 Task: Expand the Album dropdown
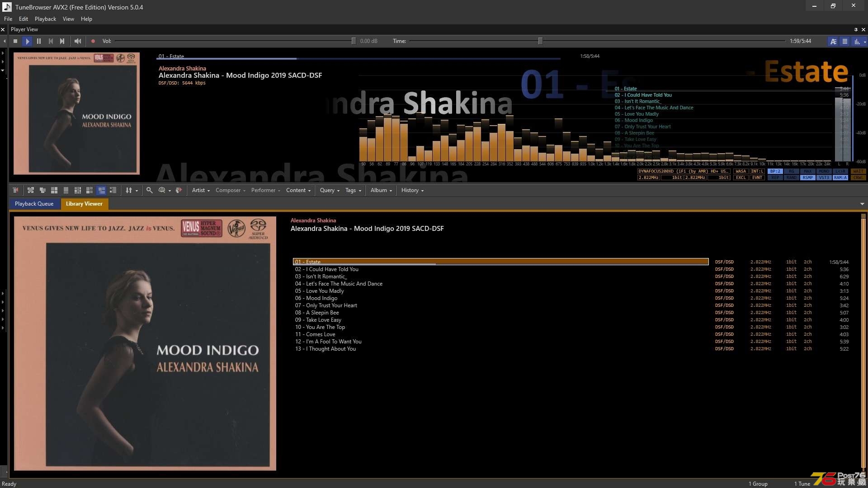point(381,190)
